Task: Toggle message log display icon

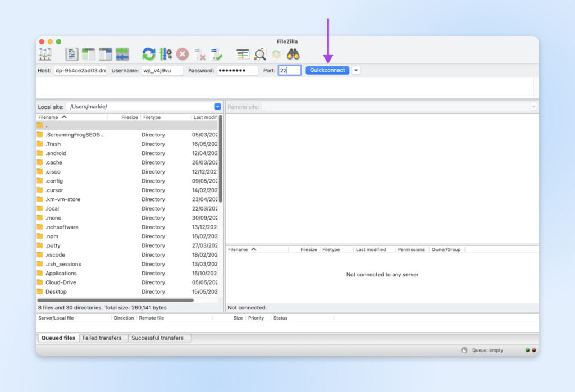Action: [x=72, y=54]
